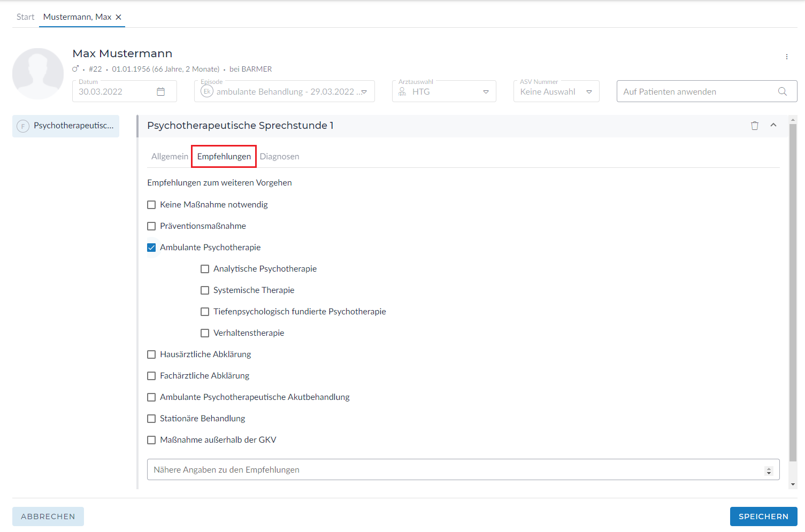The width and height of the screenshot is (805, 532).
Task: Open the Episode selection dropdown
Action: click(364, 92)
